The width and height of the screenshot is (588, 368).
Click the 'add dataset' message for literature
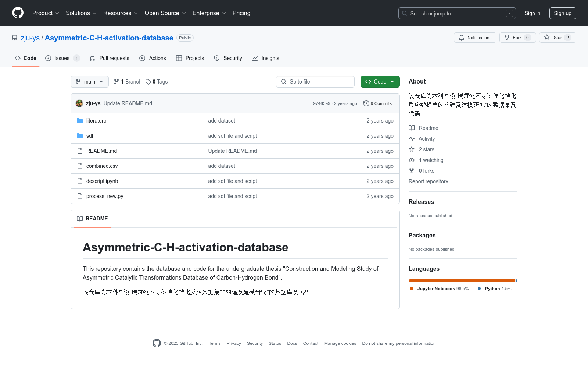[x=222, y=121]
